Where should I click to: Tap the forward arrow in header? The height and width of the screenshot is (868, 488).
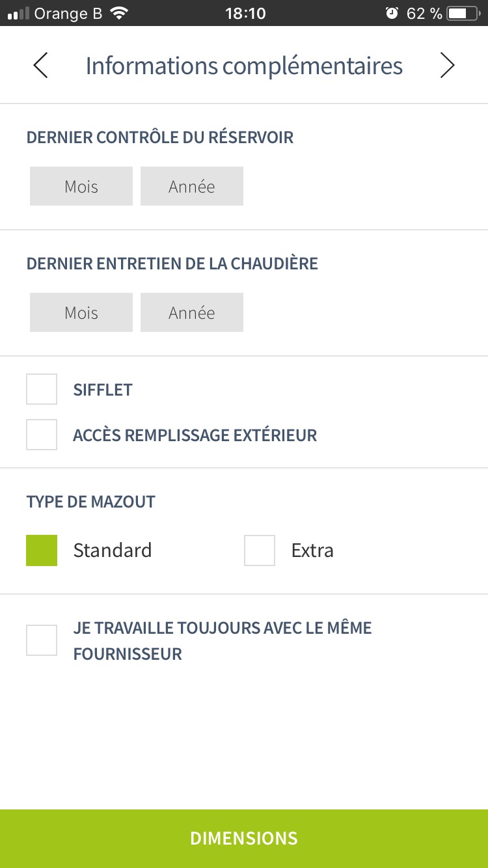447,66
